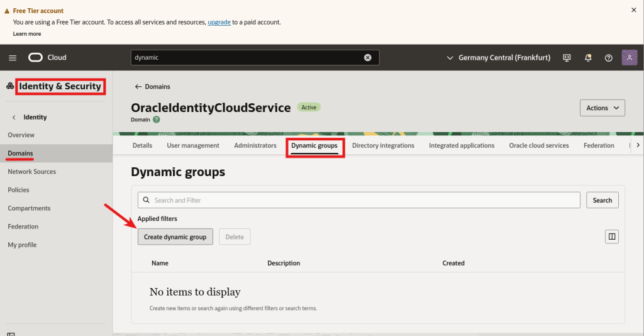The width and height of the screenshot is (644, 336).
Task: Select Policies in the left sidebar
Action: click(18, 189)
